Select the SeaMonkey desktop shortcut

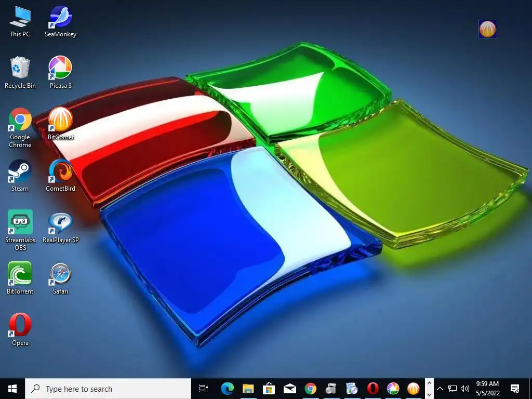[60, 22]
